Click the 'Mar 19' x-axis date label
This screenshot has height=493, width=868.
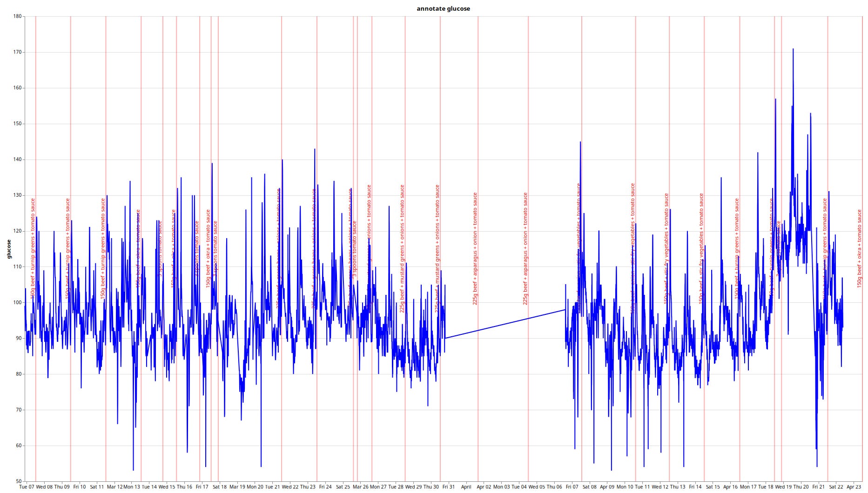coord(237,487)
